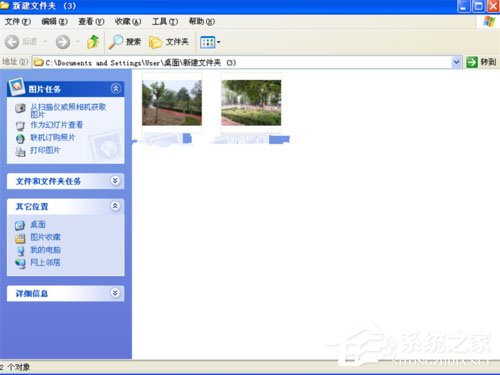This screenshot has width=500, height=375.
Task: Open the Views icon menu
Action: pos(208,42)
